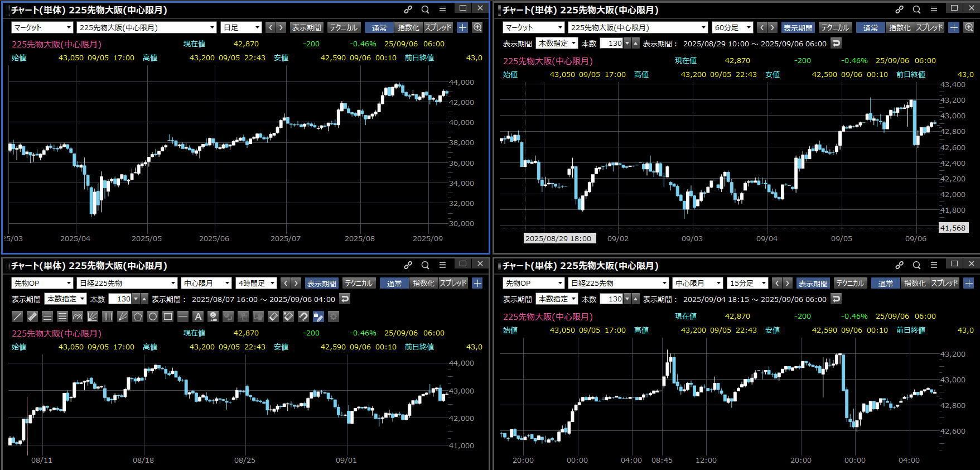Open hamburger menu in 4時間足 chart title bar

[x=442, y=265]
